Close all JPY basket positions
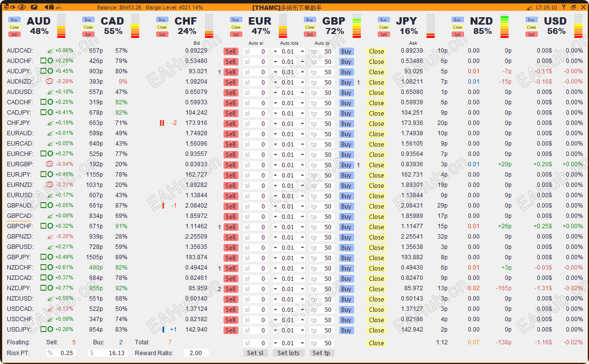Screen dimensions: 589x364 coord(384,27)
